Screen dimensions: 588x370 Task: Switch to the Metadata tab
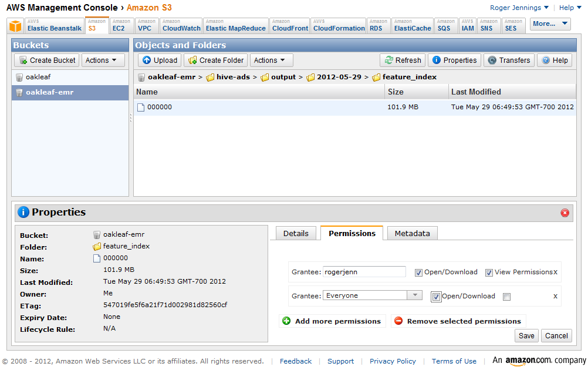pos(412,233)
